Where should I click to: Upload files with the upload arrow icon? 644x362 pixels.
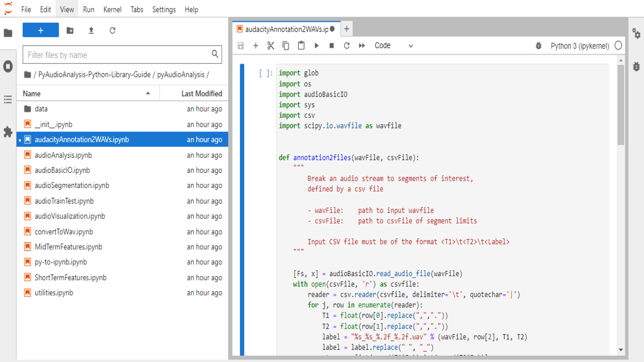point(91,31)
